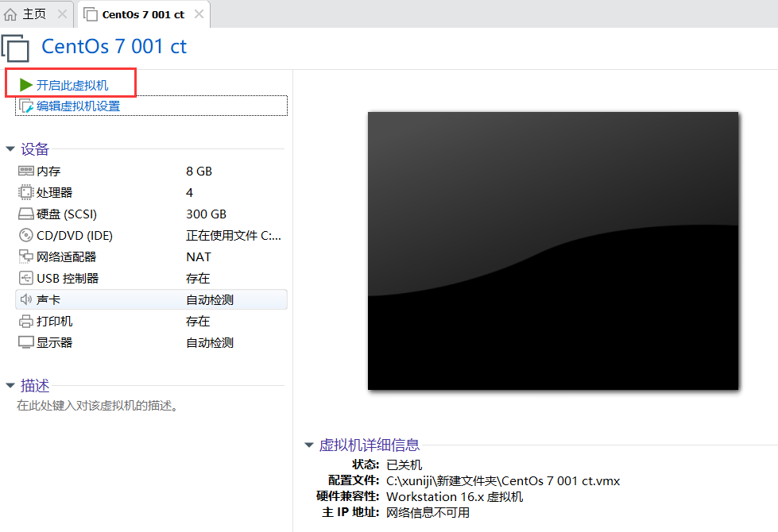Collapse the 虚拟机详细信息 section

[309, 445]
